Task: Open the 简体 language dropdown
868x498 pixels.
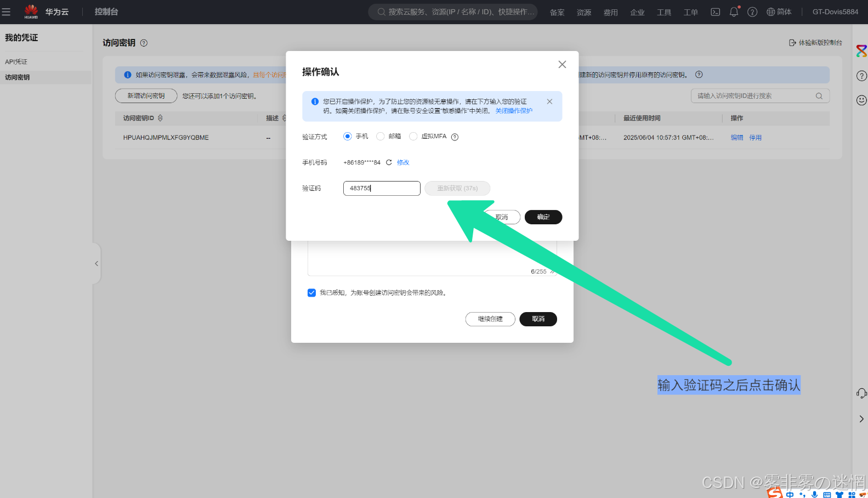Action: coord(779,12)
